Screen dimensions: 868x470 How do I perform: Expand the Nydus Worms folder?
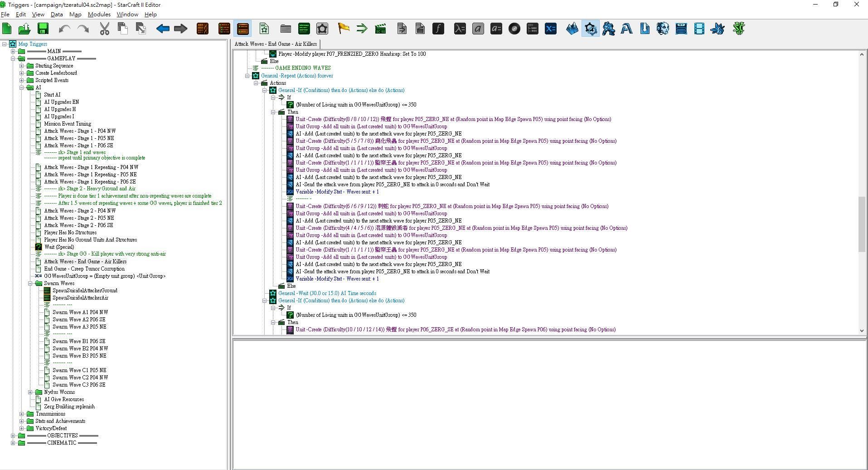tap(30, 392)
